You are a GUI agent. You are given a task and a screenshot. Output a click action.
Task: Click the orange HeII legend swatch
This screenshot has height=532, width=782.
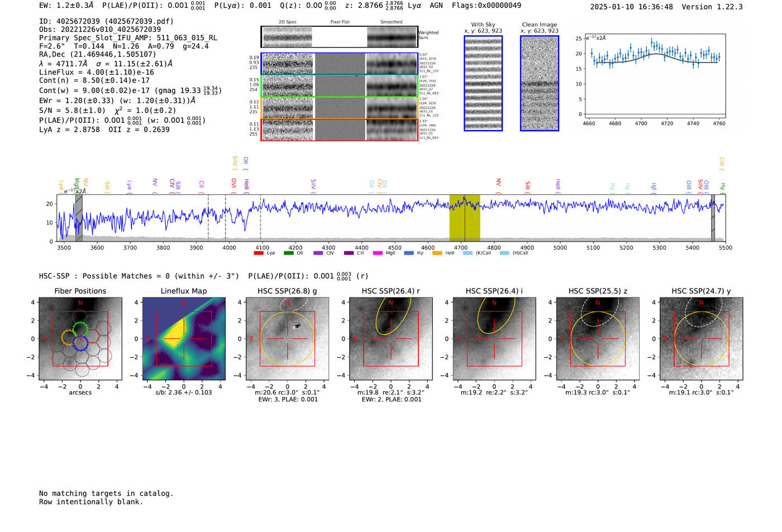(437, 253)
